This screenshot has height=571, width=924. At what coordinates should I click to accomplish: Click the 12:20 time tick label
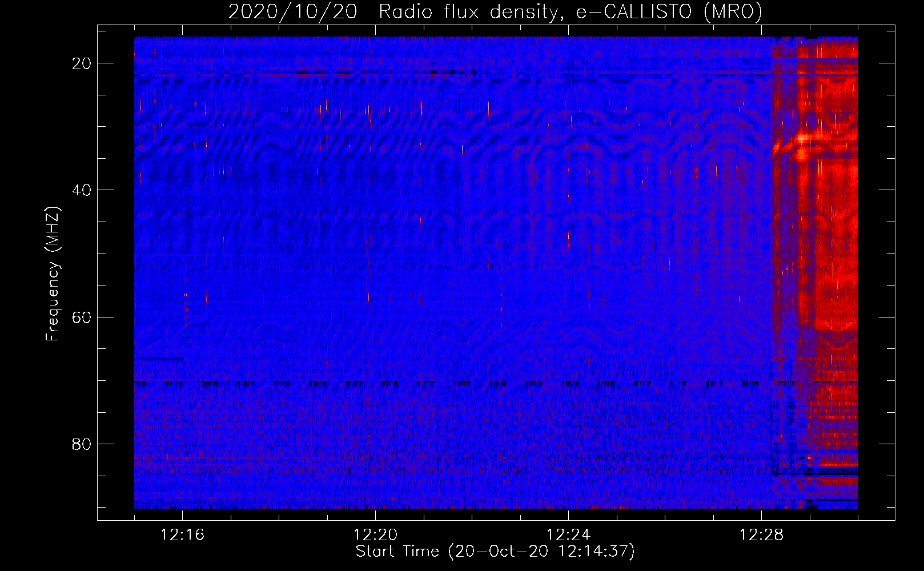pos(375,535)
